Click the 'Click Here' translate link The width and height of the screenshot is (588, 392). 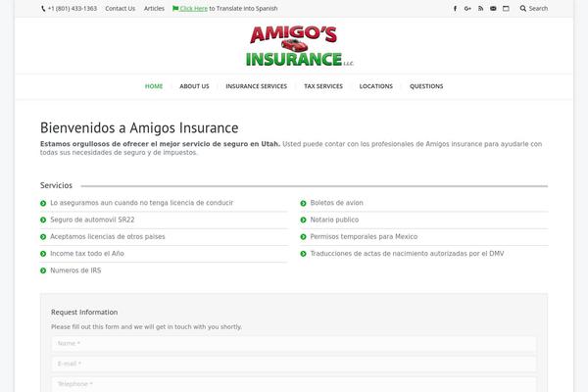pyautogui.click(x=193, y=8)
